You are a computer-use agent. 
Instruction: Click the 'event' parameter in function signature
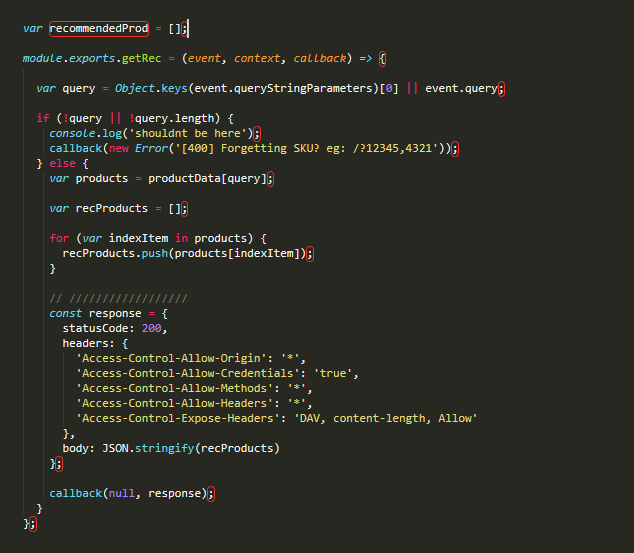(204, 59)
